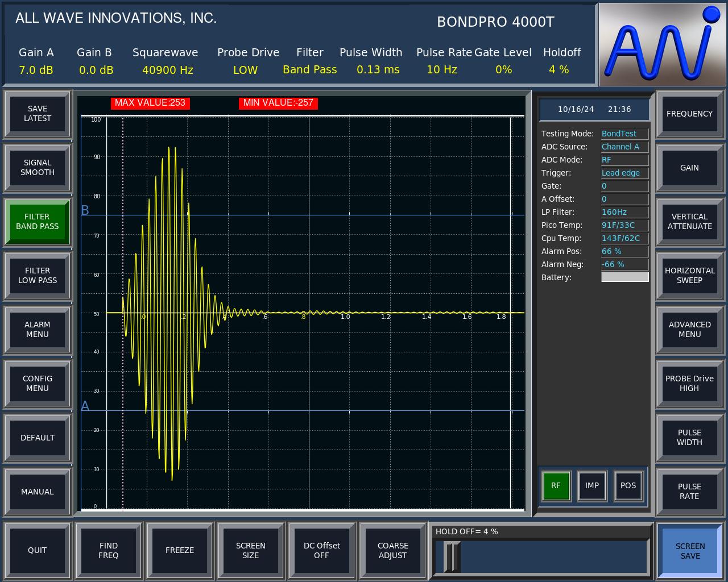The width and height of the screenshot is (728, 582).
Task: Click the Holdoff 4 % value
Action: (x=559, y=69)
